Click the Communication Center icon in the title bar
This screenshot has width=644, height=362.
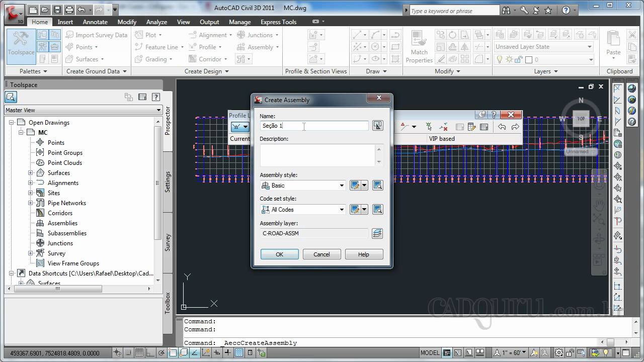click(536, 10)
